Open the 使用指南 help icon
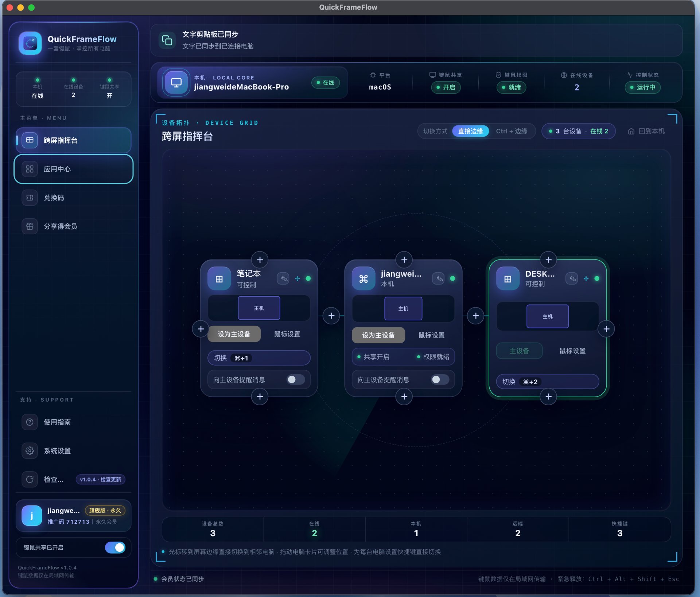Screen dimensions: 700x597 (x=30, y=422)
